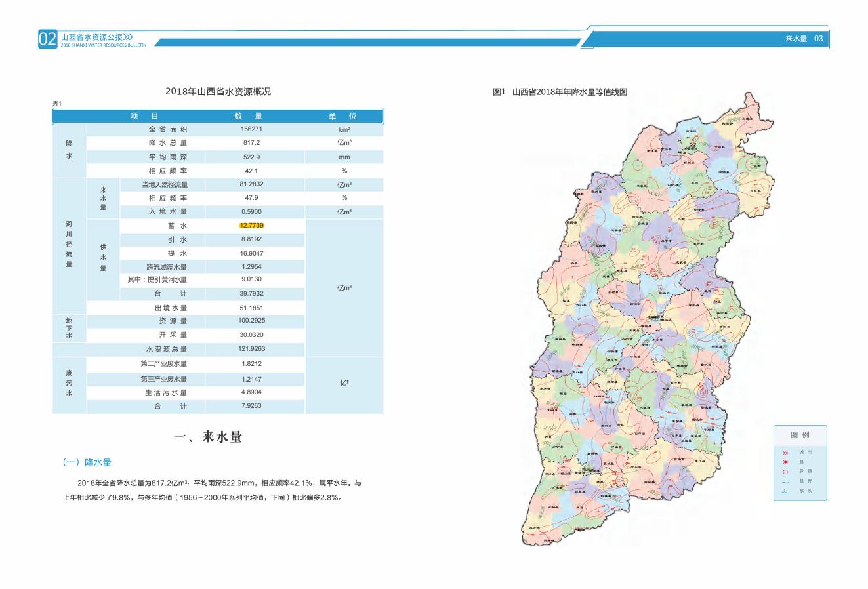Select the table cell value '817.2'
Viewport: 868px width, 589px height.
251,143
